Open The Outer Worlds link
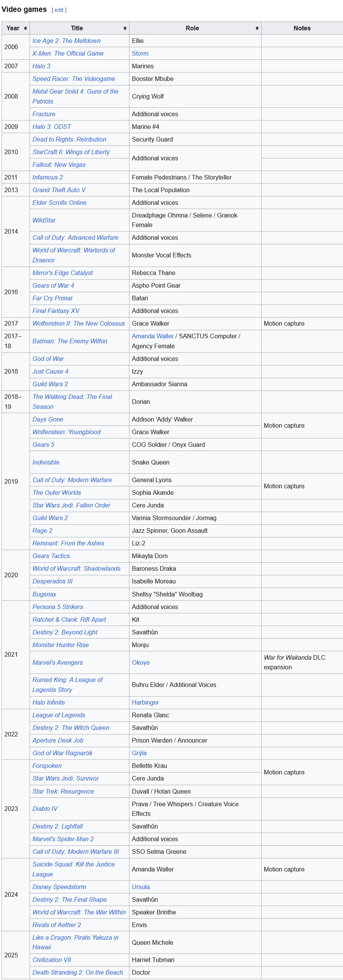Image resolution: width=343 pixels, height=980 pixels. (57, 493)
